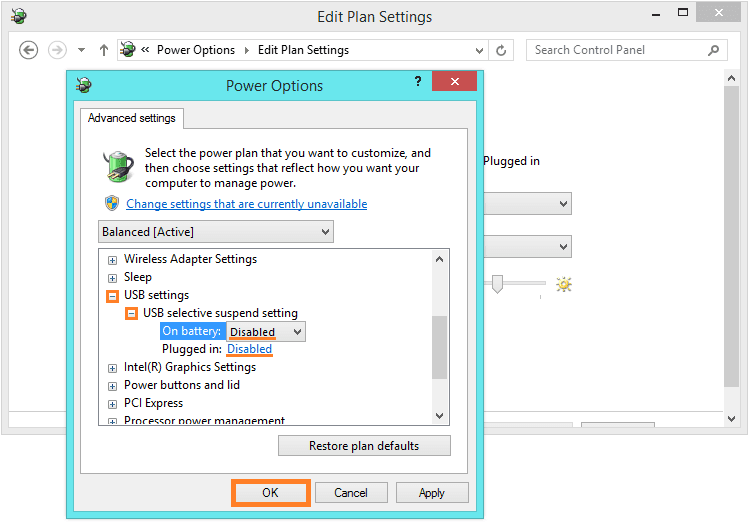Click Cancel button
This screenshot has height=522, width=751.
pyautogui.click(x=351, y=493)
